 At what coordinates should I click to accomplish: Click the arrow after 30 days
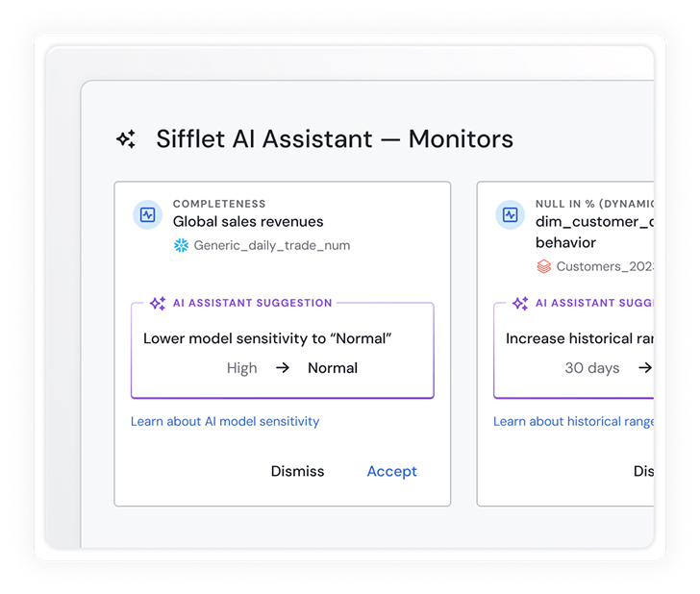pyautogui.click(x=644, y=368)
